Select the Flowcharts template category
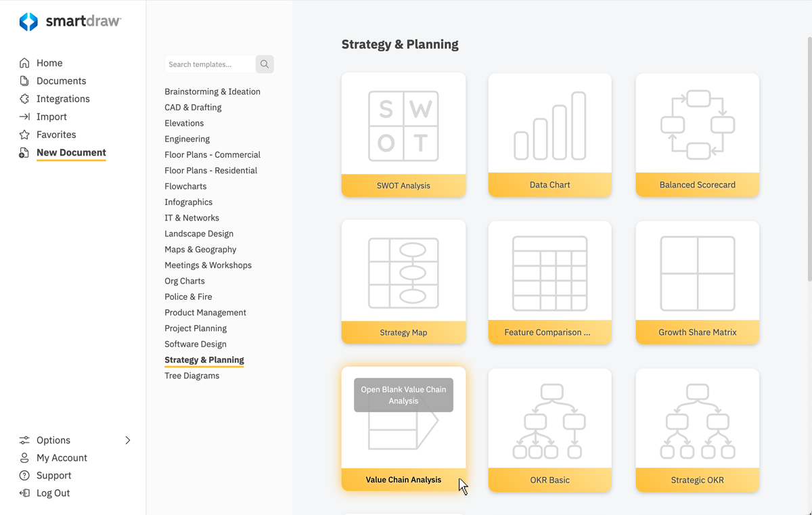This screenshot has height=515, width=812. point(185,186)
